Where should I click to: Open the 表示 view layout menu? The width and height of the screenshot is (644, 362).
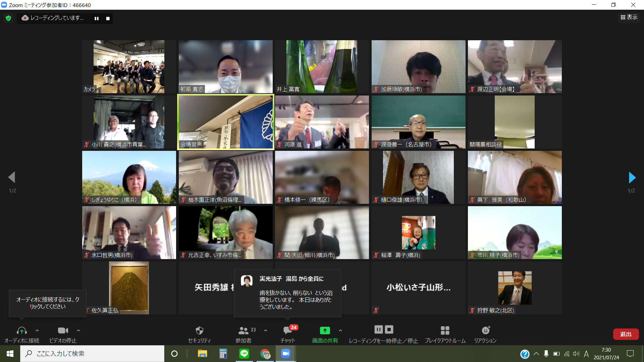[629, 17]
